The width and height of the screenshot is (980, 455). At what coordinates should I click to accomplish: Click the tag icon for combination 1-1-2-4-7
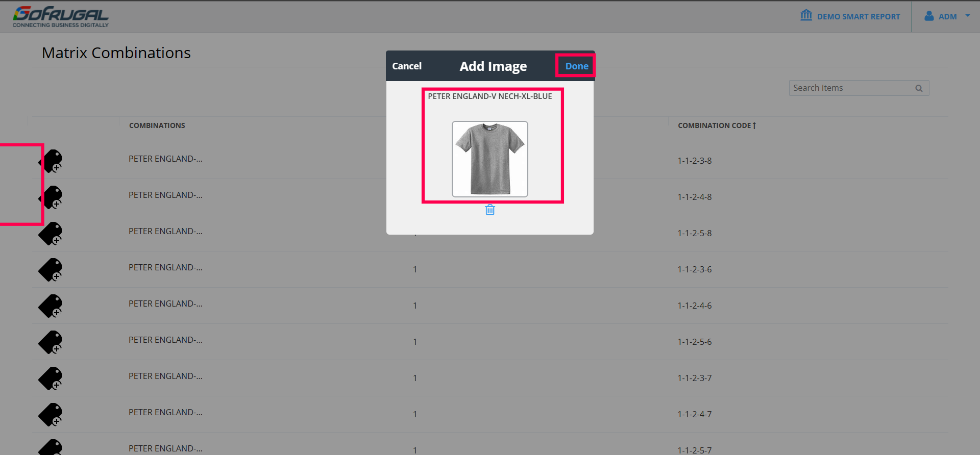tap(51, 415)
